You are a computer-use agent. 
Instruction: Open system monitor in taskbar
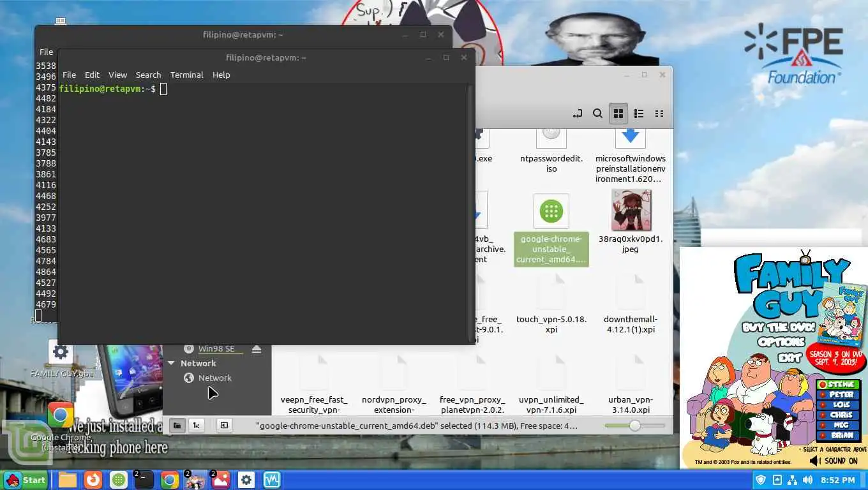272,480
